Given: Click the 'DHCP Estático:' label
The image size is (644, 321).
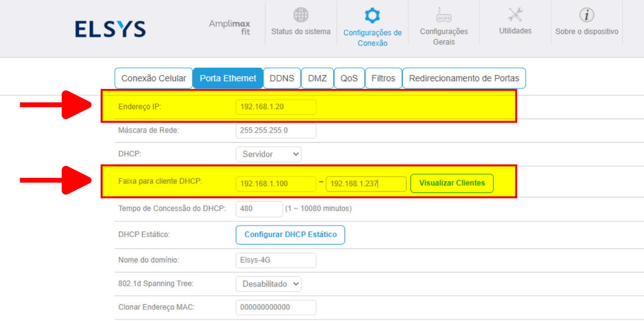Looking at the screenshot, I should (x=144, y=235).
